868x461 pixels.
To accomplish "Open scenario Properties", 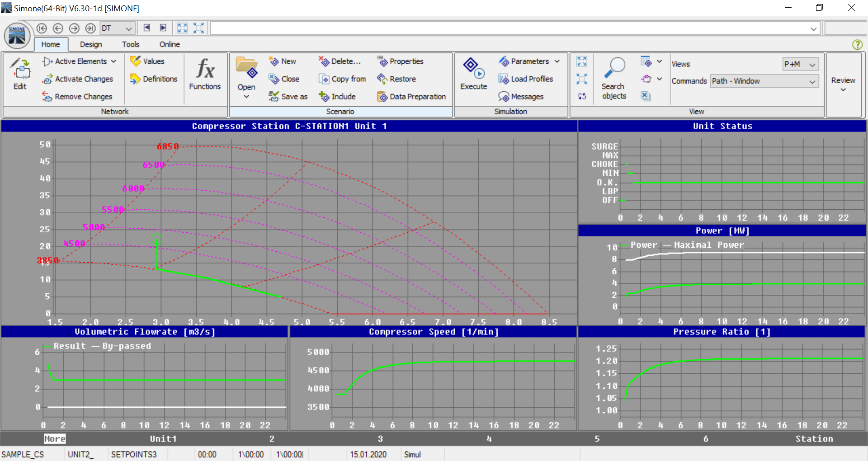I will pos(401,61).
